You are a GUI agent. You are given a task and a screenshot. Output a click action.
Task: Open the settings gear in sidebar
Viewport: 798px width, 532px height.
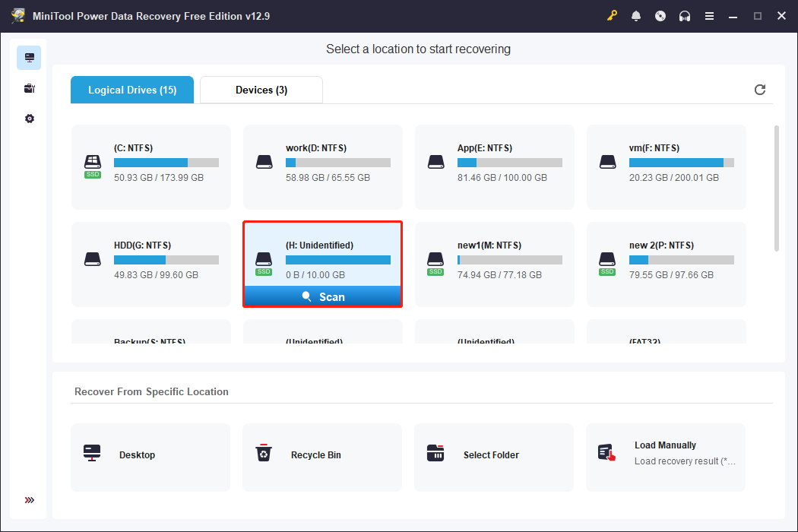point(29,119)
